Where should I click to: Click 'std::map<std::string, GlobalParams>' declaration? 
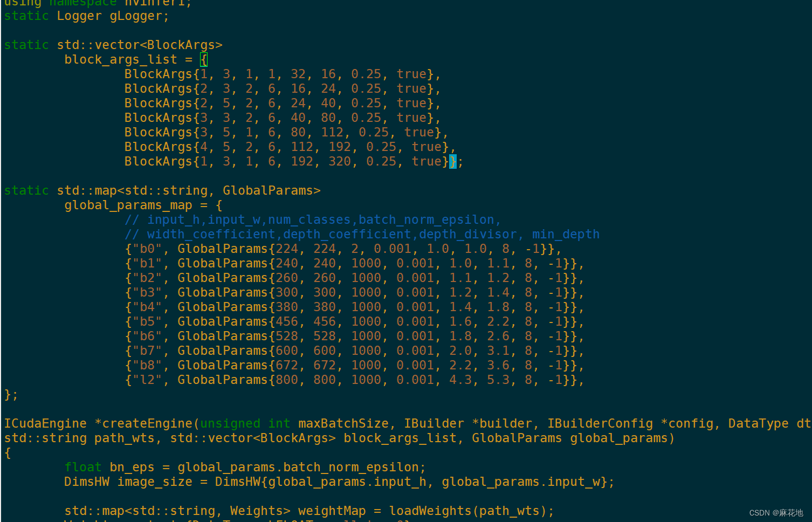(189, 190)
